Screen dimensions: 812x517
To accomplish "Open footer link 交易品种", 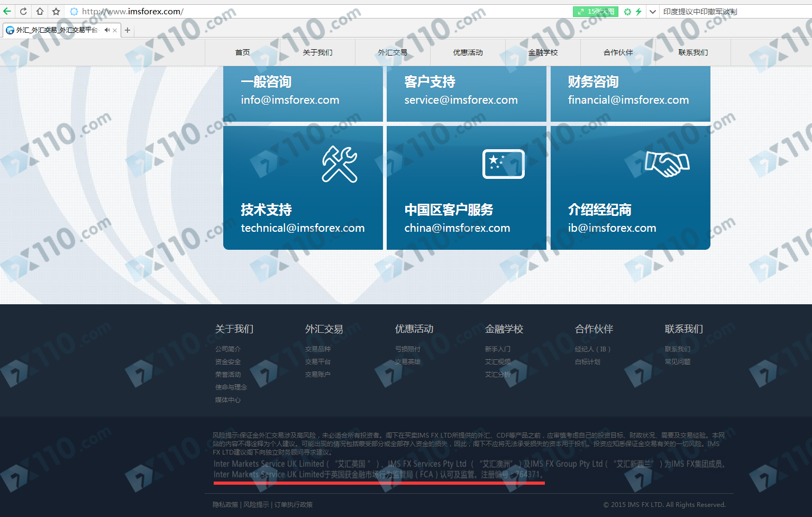I will pos(318,349).
